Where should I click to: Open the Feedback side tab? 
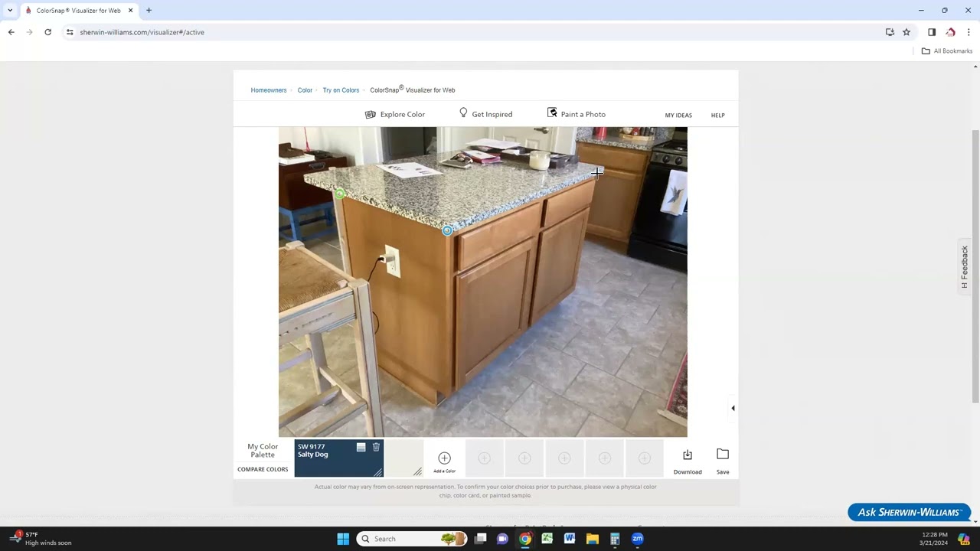(x=965, y=266)
